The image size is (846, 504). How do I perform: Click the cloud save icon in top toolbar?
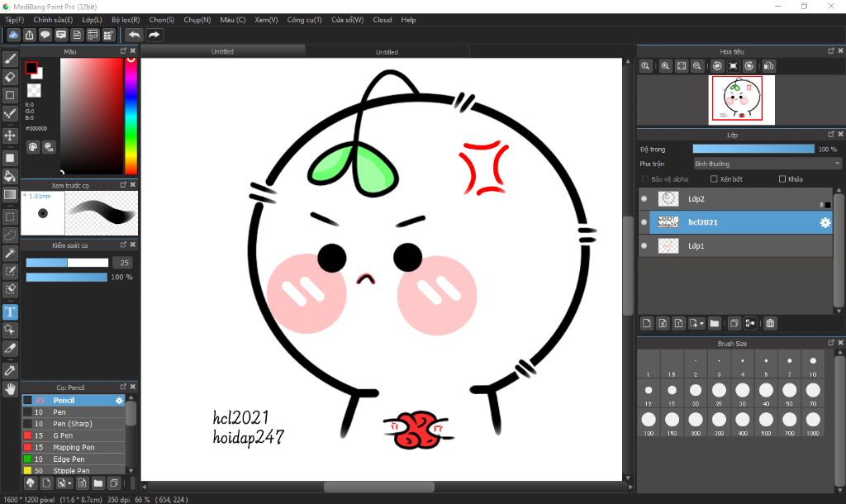point(13,35)
